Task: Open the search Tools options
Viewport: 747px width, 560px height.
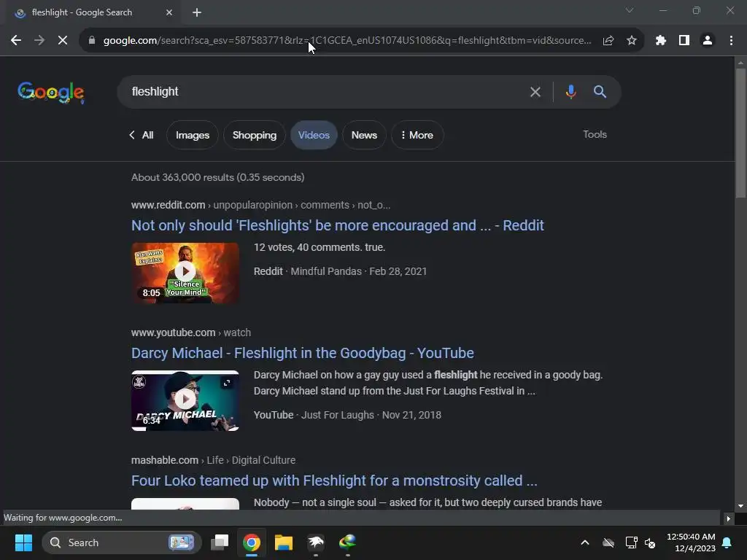Action: pos(595,134)
